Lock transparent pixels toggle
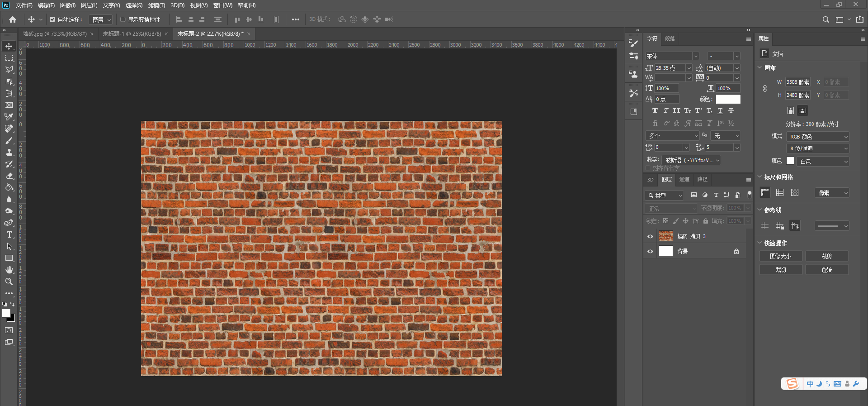The width and height of the screenshot is (868, 406). point(665,221)
